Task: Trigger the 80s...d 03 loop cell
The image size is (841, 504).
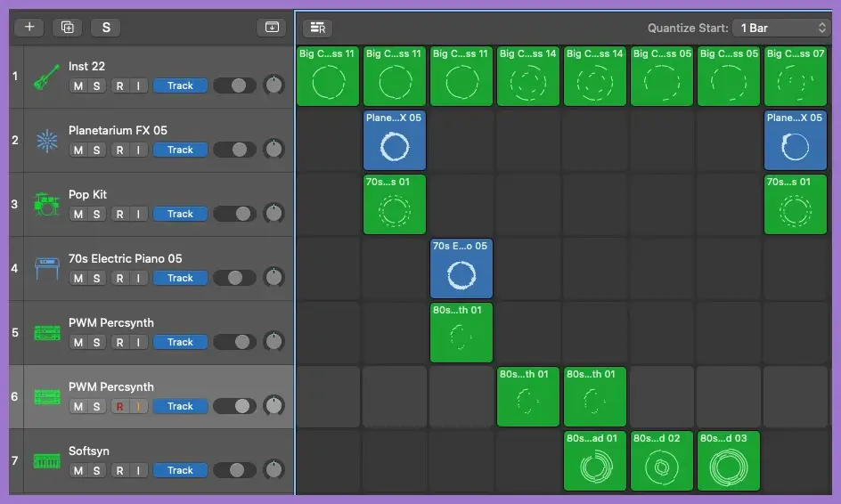Action: coord(729,460)
